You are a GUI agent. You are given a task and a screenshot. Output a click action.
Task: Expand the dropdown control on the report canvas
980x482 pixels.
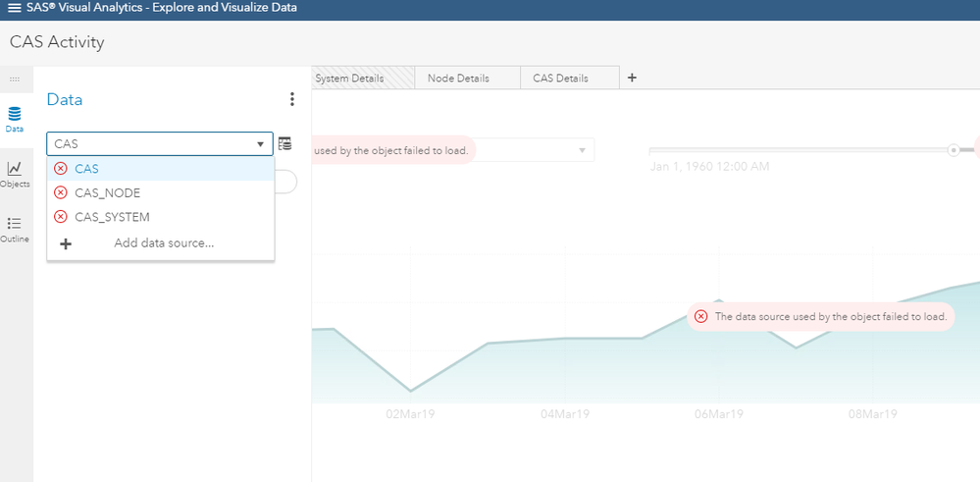point(582,150)
